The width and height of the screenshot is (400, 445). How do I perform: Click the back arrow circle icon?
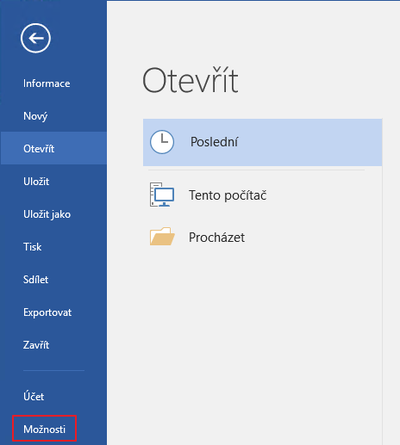coord(36,38)
